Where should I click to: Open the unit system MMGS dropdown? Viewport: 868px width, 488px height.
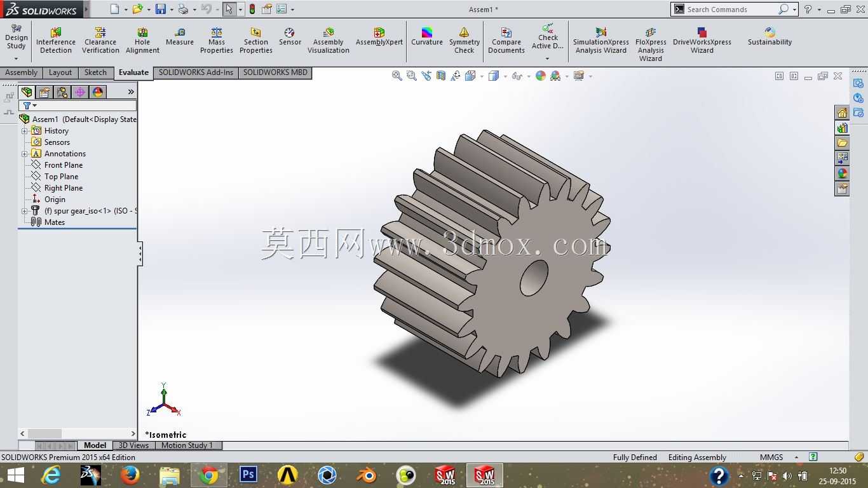(x=796, y=457)
